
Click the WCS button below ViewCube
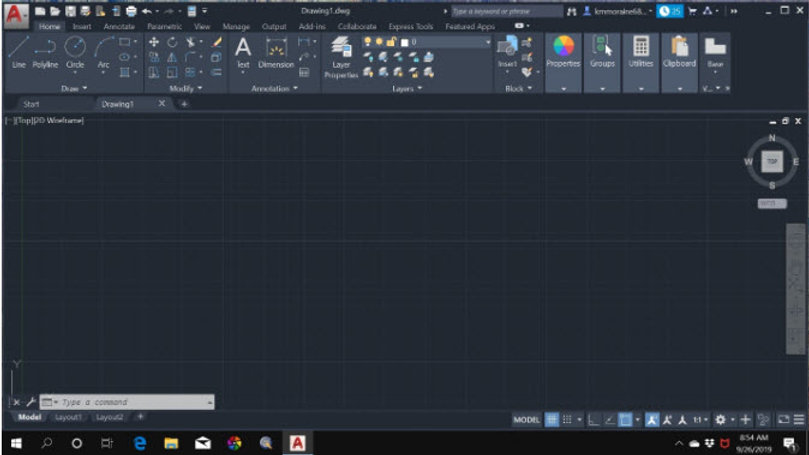tap(772, 203)
